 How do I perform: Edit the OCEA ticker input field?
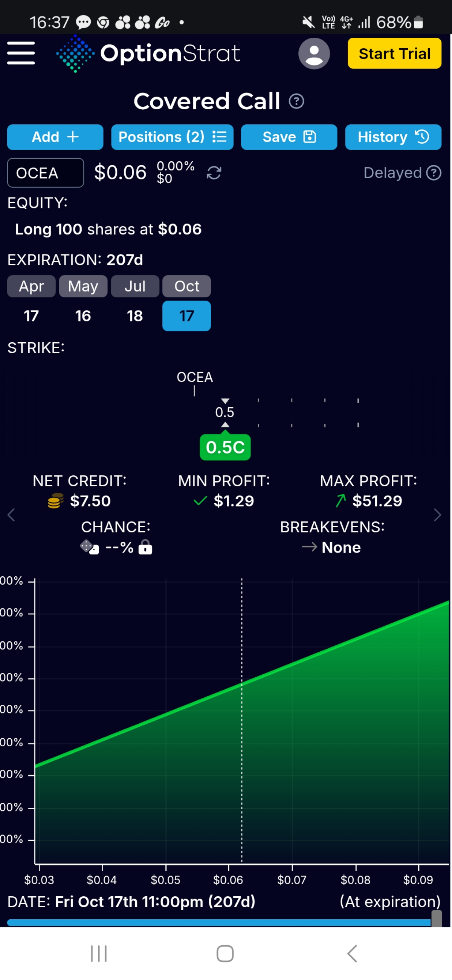coord(46,173)
